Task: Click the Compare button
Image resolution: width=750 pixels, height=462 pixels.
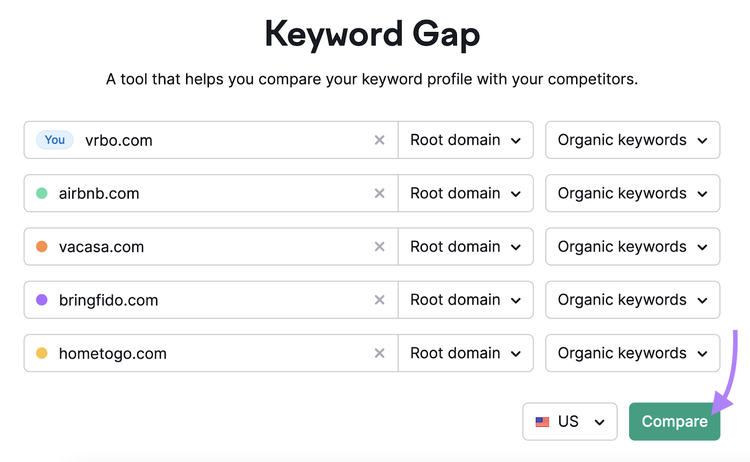Action: 674,421
